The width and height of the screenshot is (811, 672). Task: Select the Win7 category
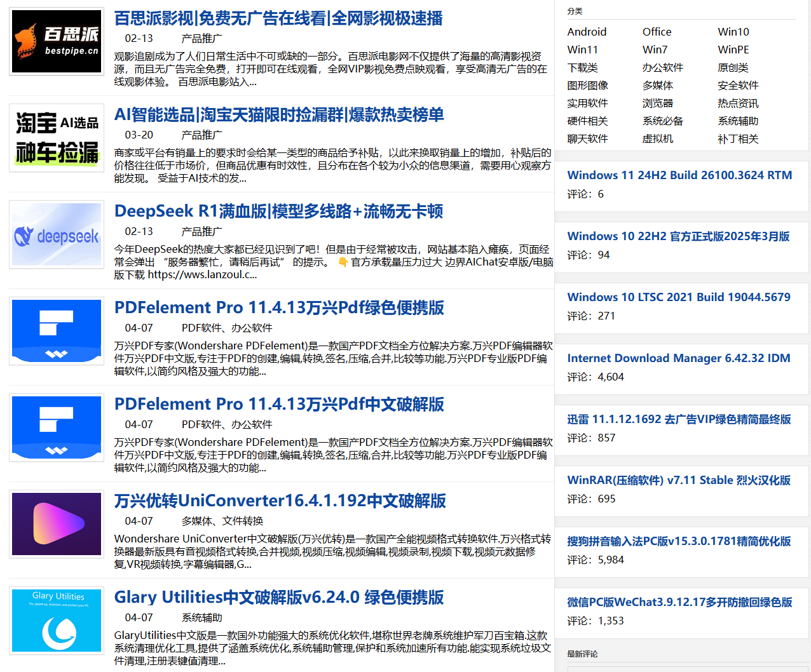(x=655, y=50)
